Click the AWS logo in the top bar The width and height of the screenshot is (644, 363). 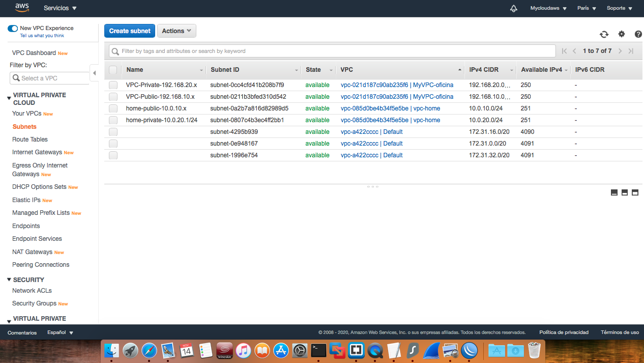[x=21, y=8]
